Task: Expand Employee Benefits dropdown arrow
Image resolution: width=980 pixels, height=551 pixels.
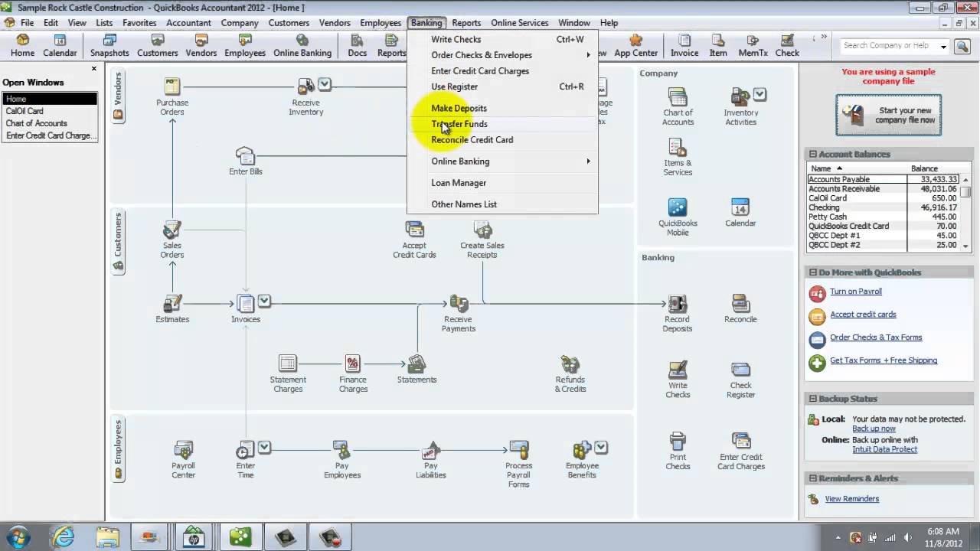Action: (x=601, y=447)
